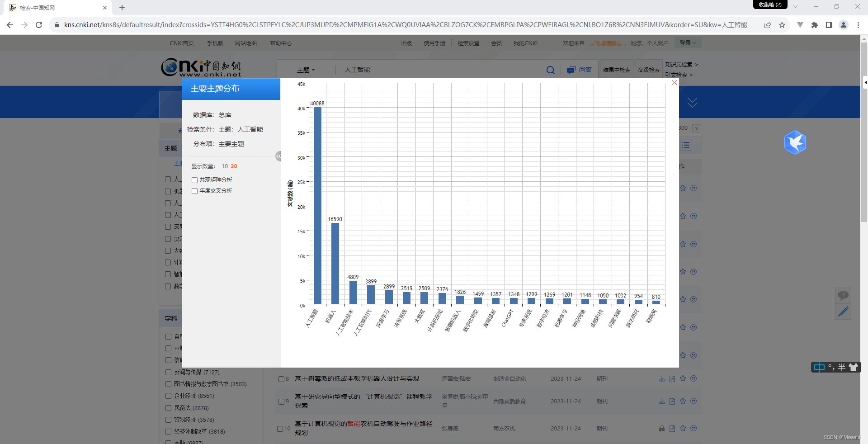The height and width of the screenshot is (444, 868).
Task: Check the 贸易经济 (3578) filter
Action: [x=168, y=420]
